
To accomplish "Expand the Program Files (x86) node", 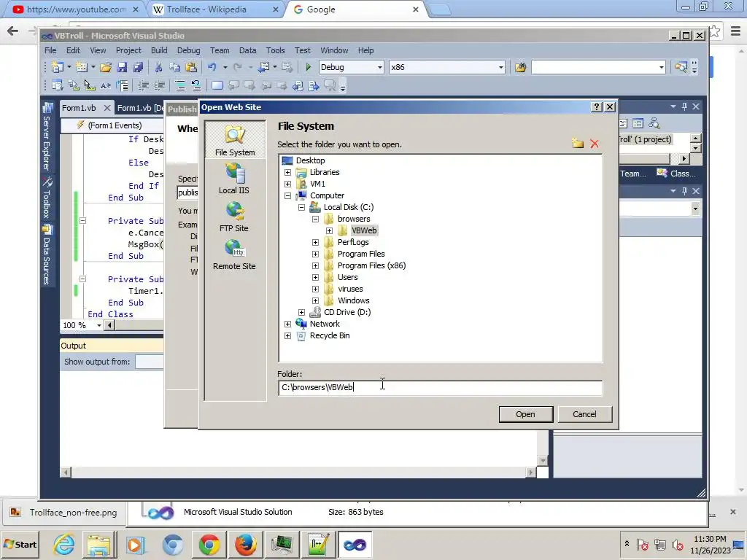I will pyautogui.click(x=315, y=265).
